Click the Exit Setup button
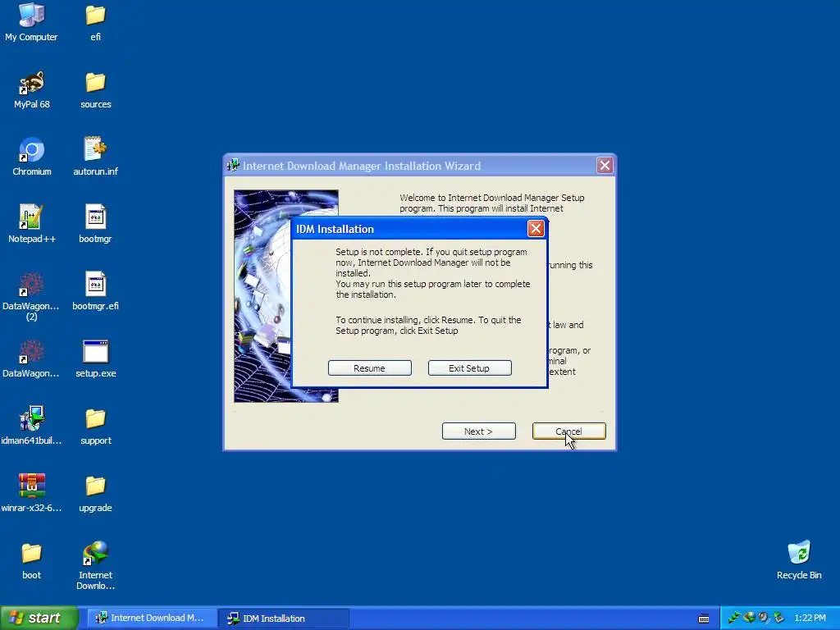Viewport: 840px width, 630px height. [469, 368]
